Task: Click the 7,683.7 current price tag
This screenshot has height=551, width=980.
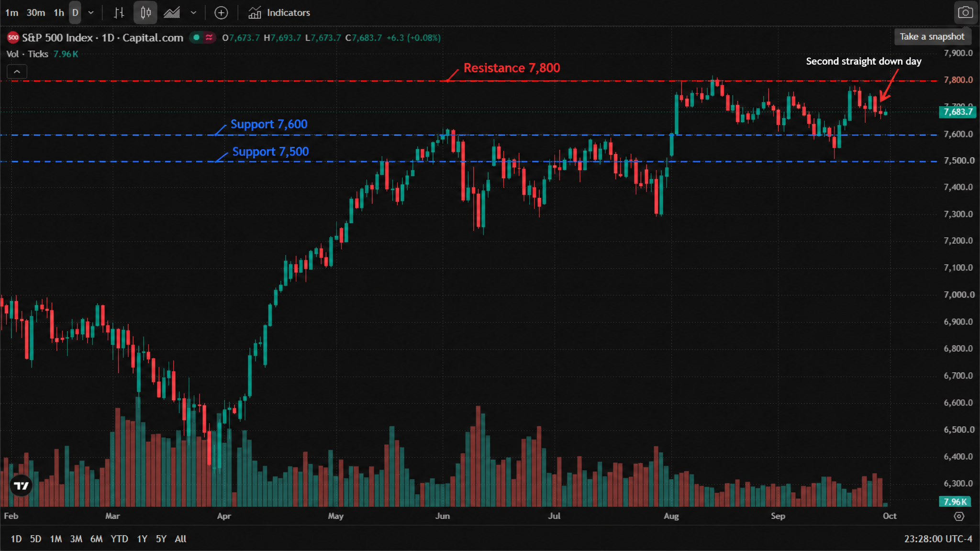Action: (x=958, y=112)
